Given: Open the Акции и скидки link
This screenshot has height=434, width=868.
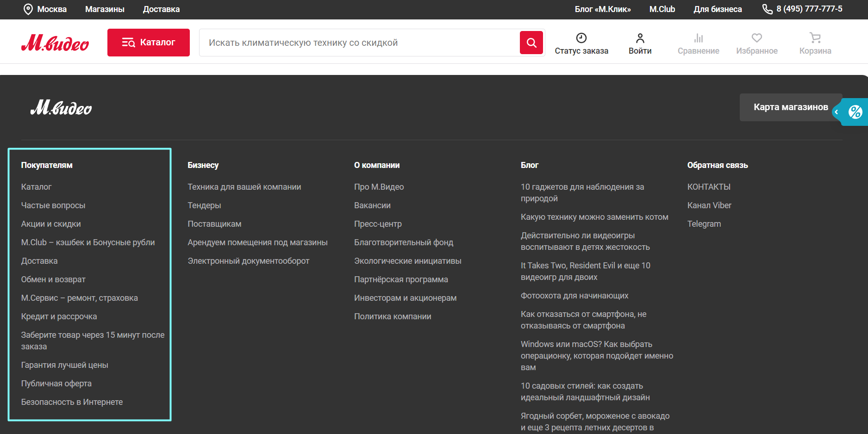Looking at the screenshot, I should (51, 224).
